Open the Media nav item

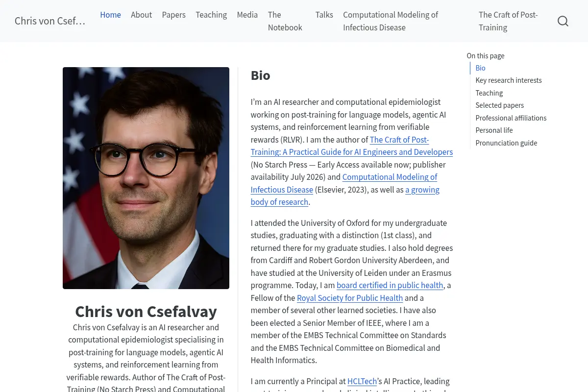point(247,15)
